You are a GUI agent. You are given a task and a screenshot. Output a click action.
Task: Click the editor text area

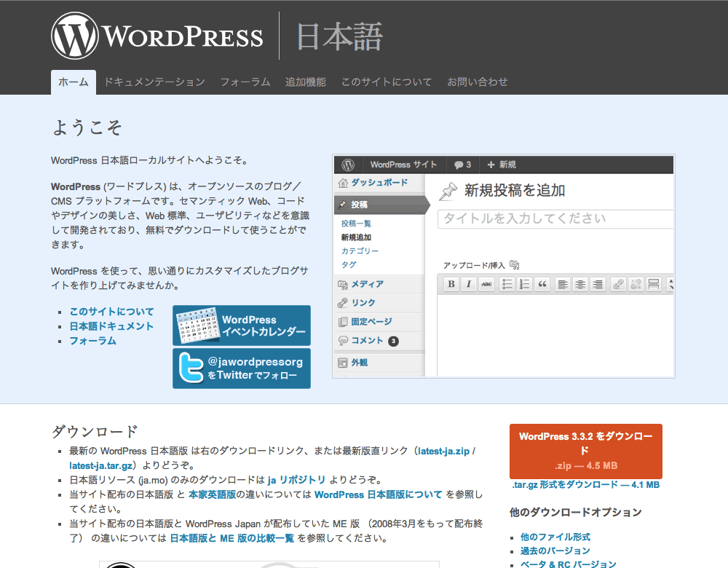pyautogui.click(x=555, y=334)
